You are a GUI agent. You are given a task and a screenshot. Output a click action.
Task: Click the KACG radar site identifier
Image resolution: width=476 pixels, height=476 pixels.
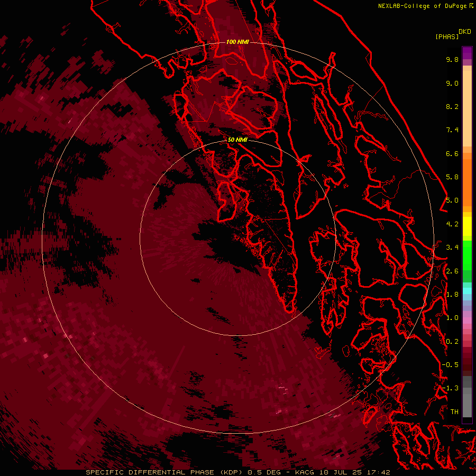[305, 472]
